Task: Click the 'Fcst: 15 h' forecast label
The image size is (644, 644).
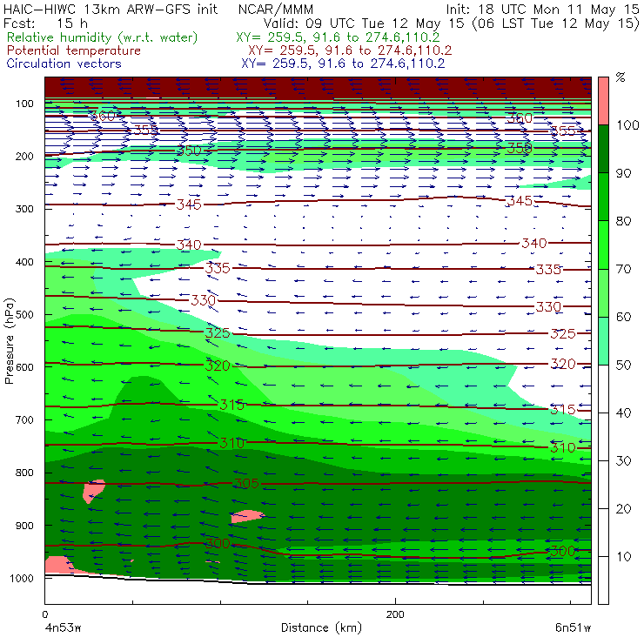Action: click(45, 23)
